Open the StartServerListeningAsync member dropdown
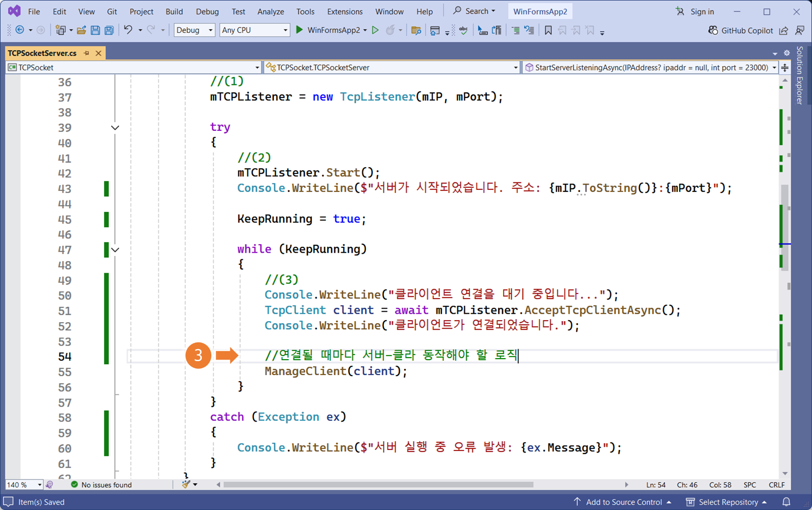 pos(650,67)
